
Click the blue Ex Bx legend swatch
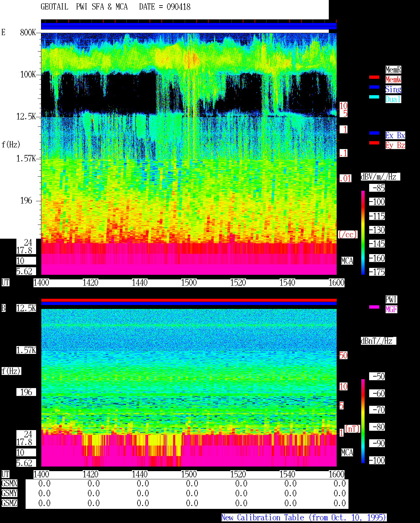[x=374, y=133]
